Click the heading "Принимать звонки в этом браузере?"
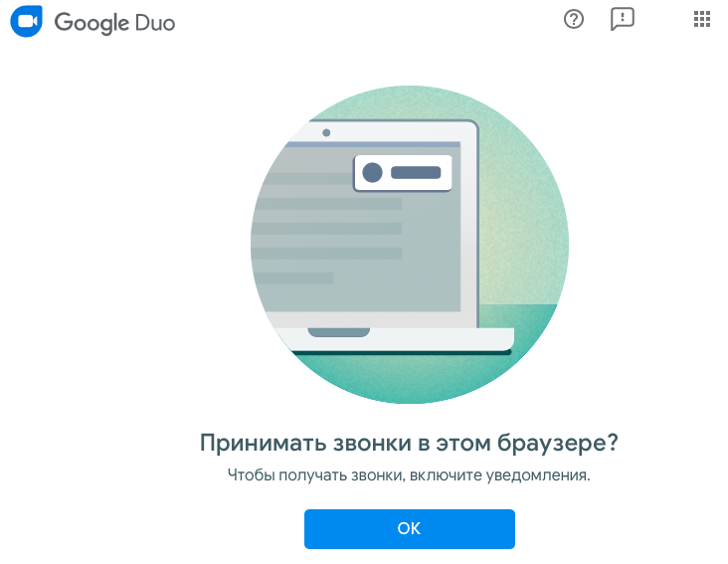 (x=409, y=443)
